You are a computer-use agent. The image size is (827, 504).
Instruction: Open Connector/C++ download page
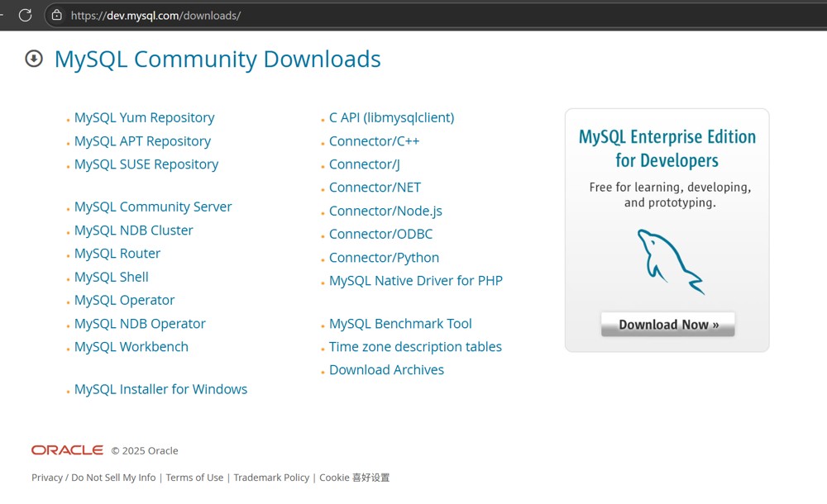click(x=375, y=141)
